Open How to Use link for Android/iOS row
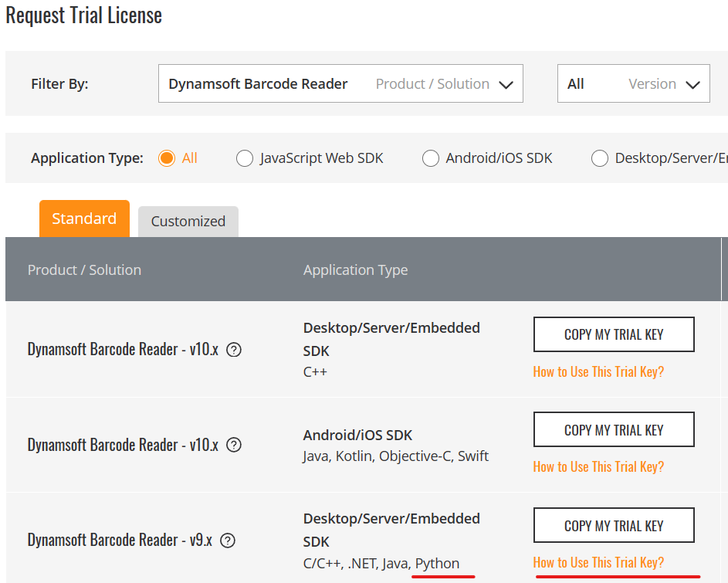728x583 pixels. [x=598, y=466]
